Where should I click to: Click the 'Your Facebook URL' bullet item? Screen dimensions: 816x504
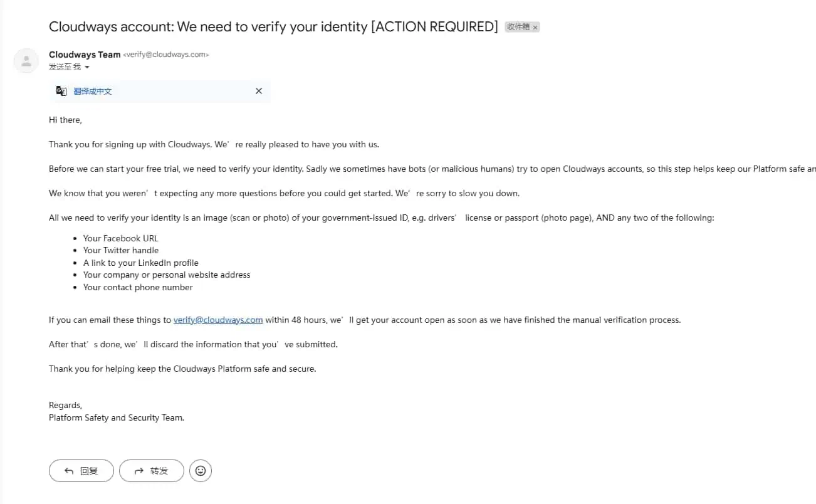click(121, 238)
